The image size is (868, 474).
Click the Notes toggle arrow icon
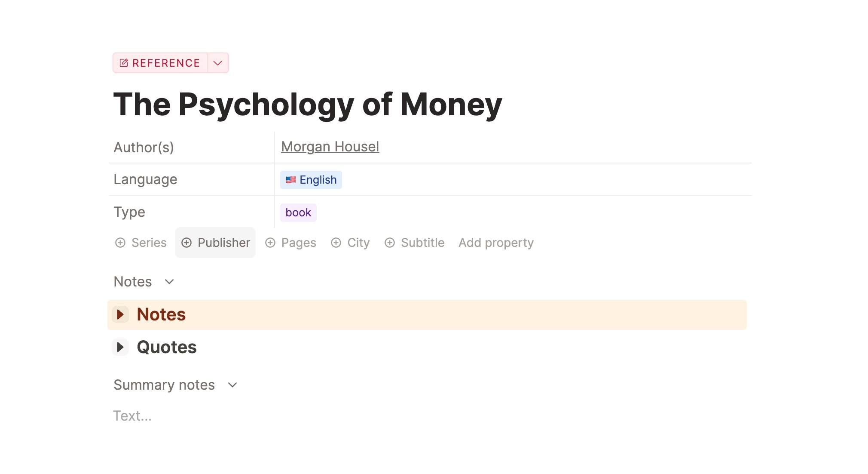120,314
